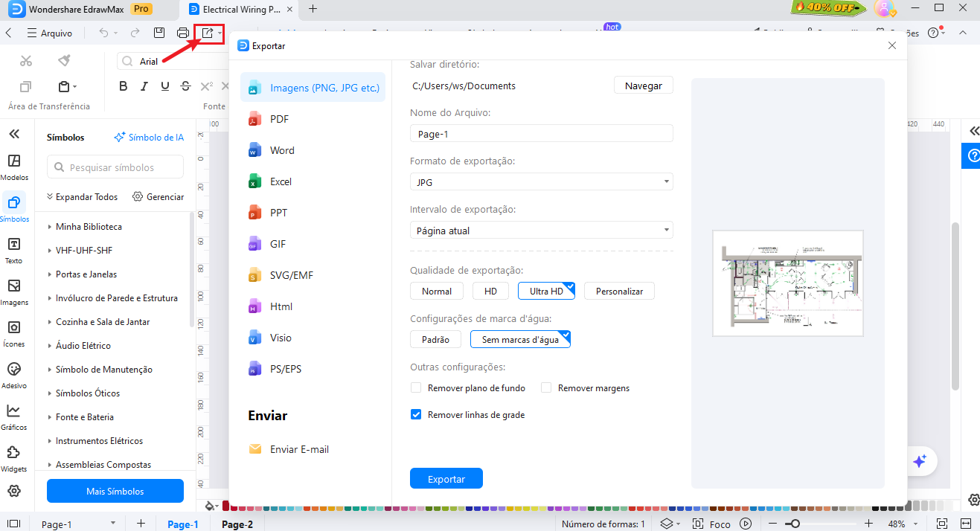The width and height of the screenshot is (980, 531).
Task: Switch to the Page-2 tab
Action: [x=237, y=524]
